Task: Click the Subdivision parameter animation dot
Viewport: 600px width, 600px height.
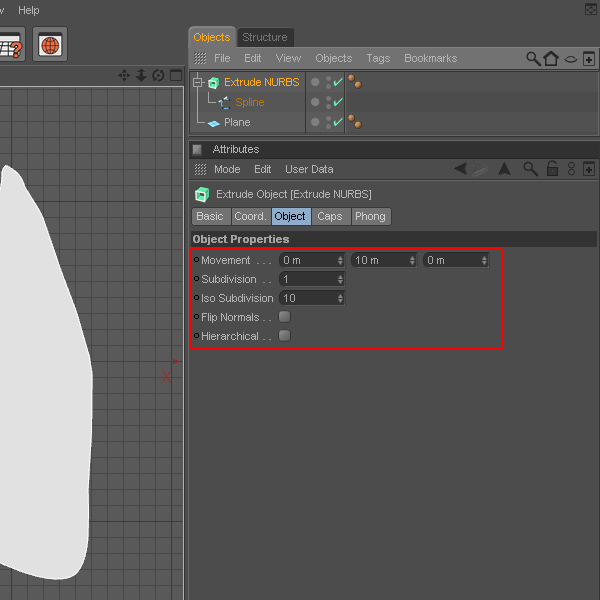Action: [x=197, y=279]
